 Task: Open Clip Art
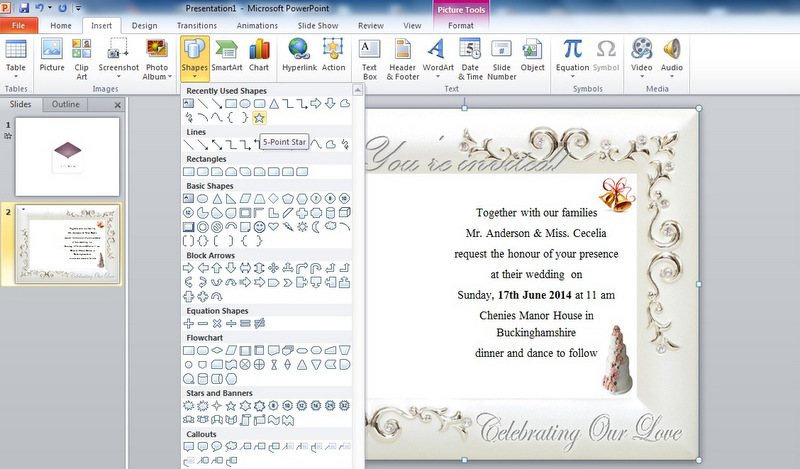pos(82,59)
